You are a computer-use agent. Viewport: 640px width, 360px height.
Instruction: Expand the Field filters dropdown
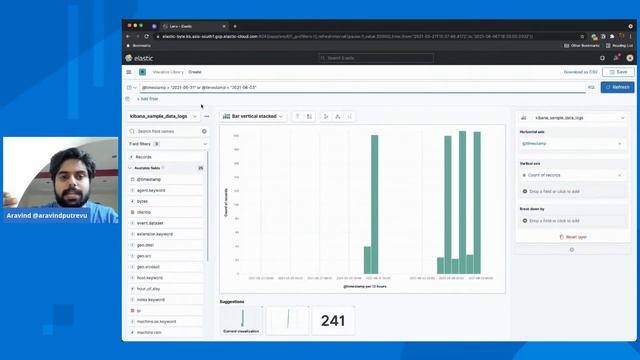(x=168, y=144)
